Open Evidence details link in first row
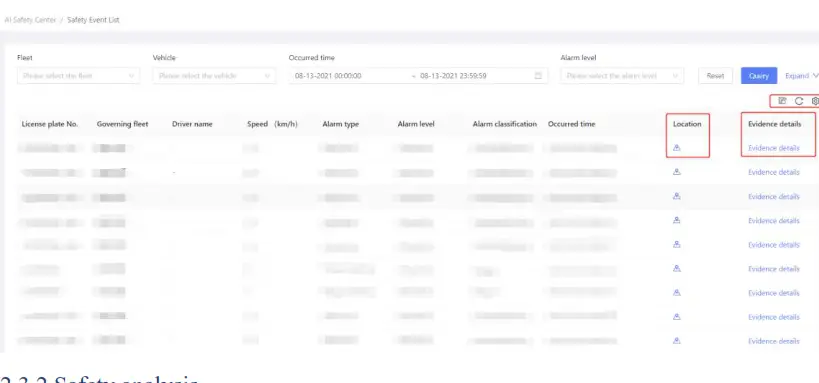The width and height of the screenshot is (819, 383). pos(774,148)
